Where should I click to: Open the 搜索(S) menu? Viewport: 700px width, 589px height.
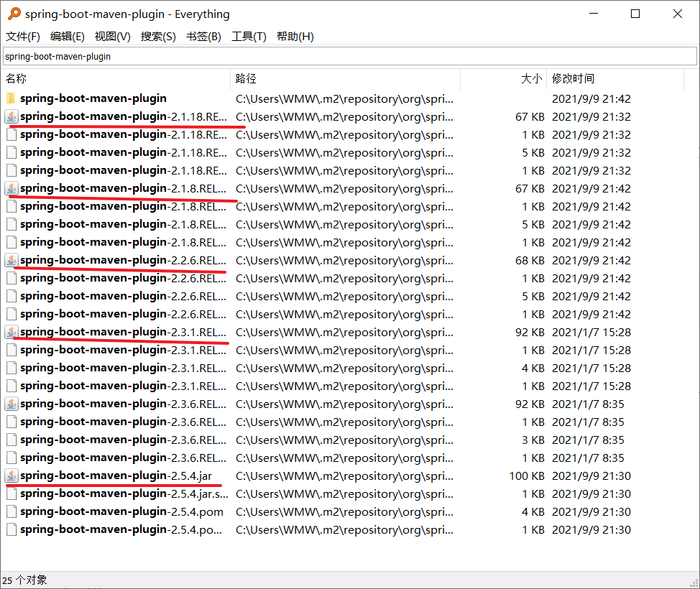coord(158,37)
